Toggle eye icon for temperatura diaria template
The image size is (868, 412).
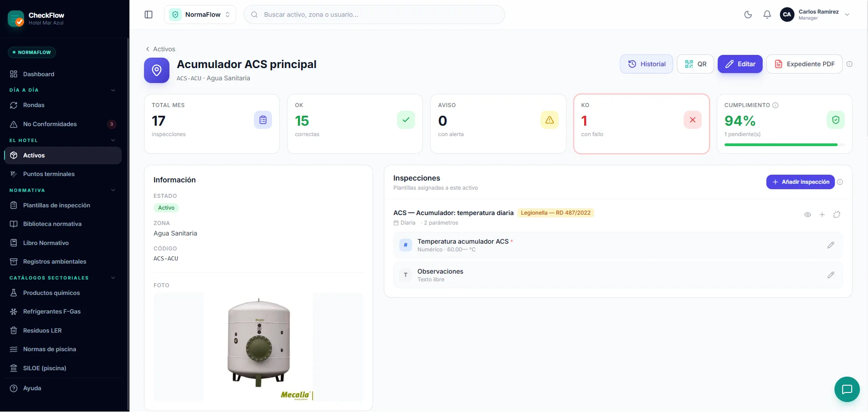coord(808,215)
